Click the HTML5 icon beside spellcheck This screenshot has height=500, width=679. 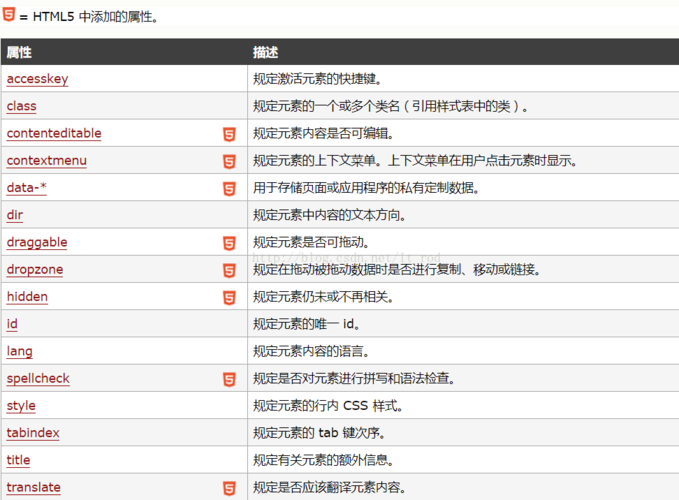[x=229, y=379]
